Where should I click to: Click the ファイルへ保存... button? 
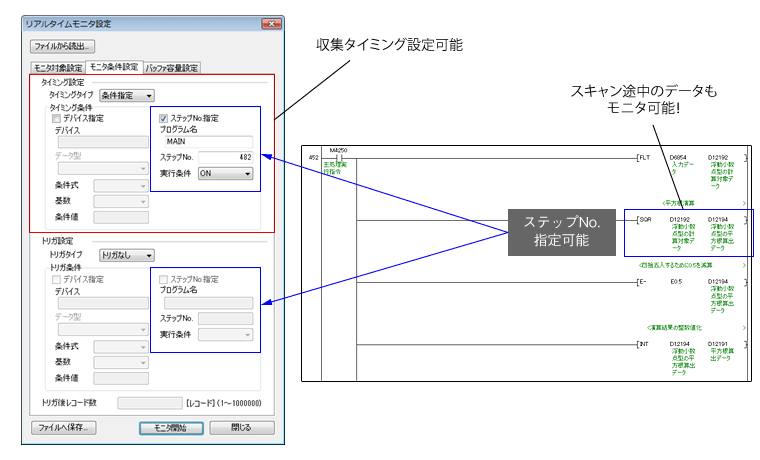[62, 427]
